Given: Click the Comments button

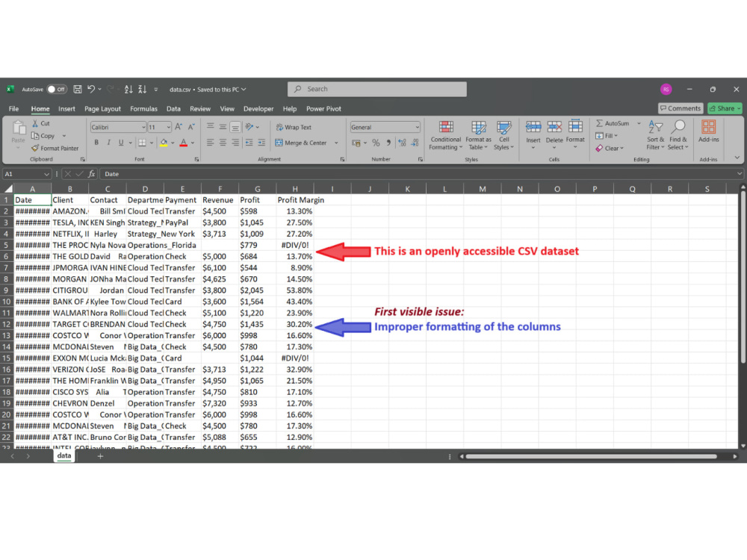Looking at the screenshot, I should (681, 108).
